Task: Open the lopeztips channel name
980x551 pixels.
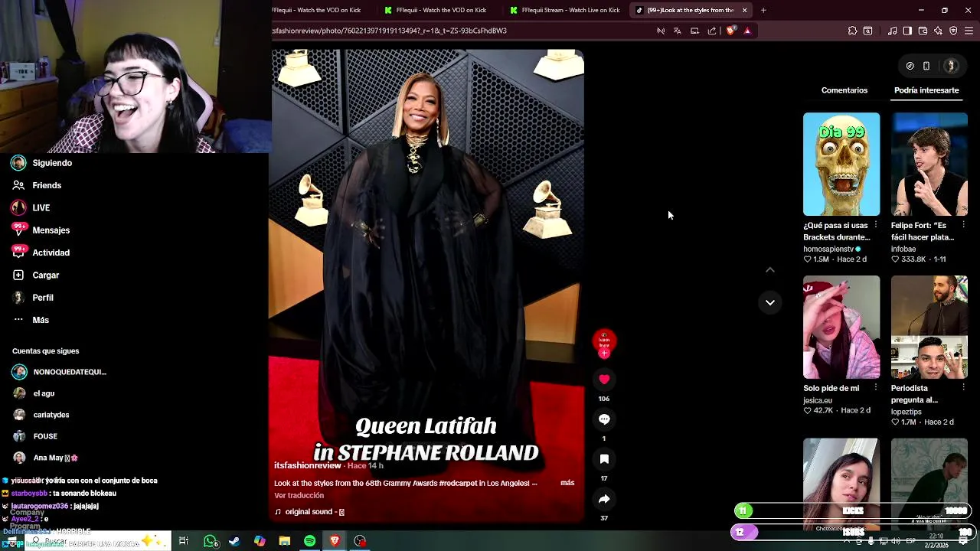Action: [906, 412]
